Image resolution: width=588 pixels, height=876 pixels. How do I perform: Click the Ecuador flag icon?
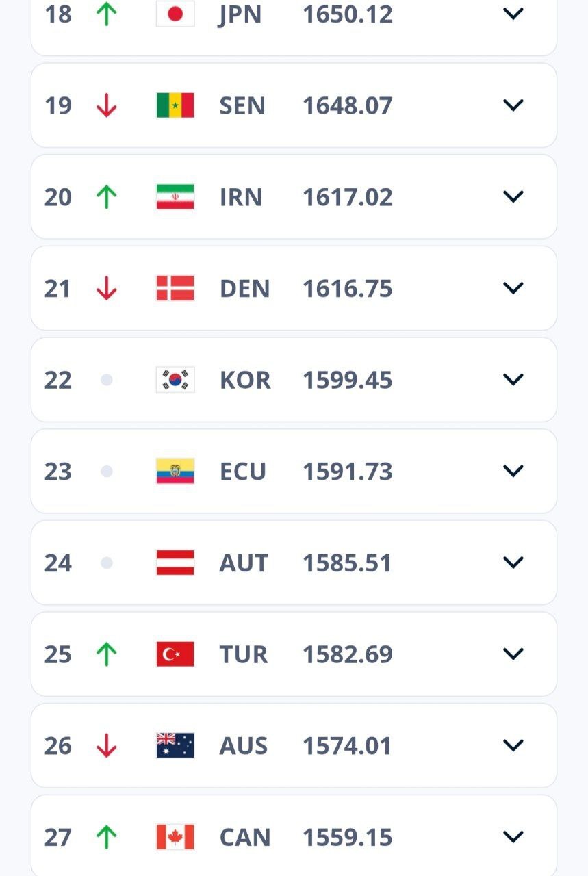point(175,472)
